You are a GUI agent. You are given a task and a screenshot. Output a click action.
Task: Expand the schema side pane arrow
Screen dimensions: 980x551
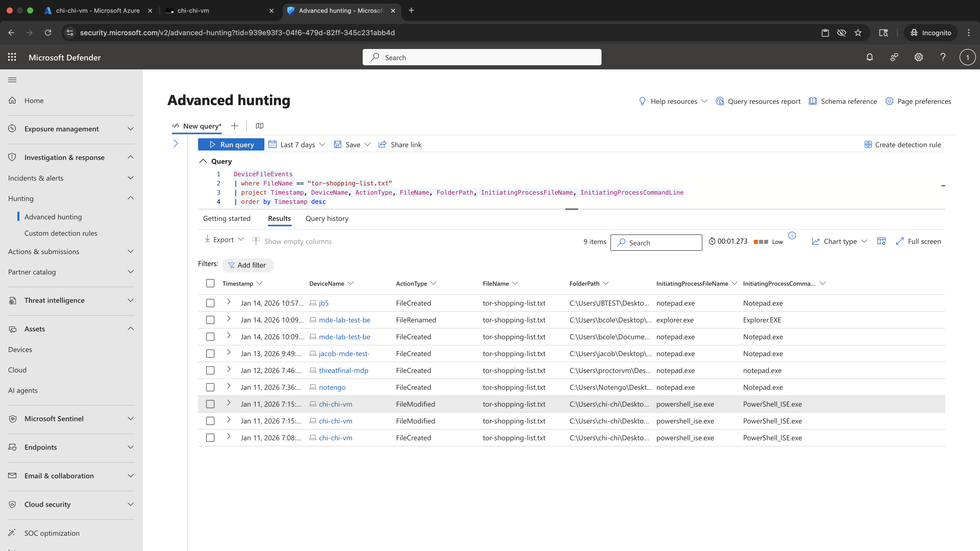click(176, 143)
